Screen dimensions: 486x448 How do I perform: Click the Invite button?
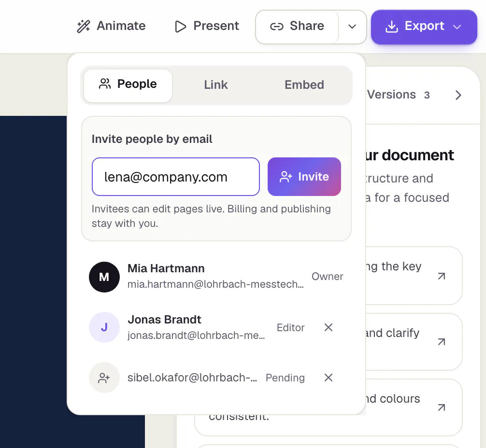pyautogui.click(x=304, y=177)
